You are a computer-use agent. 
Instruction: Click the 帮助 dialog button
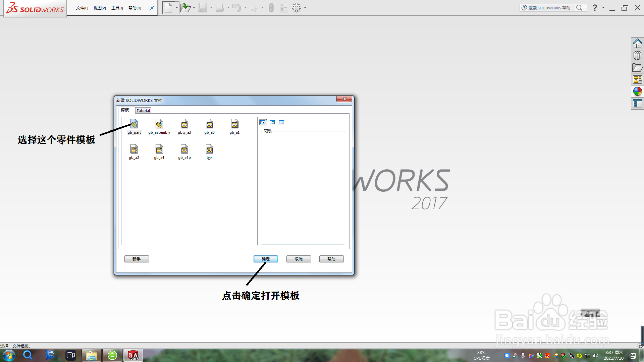click(331, 259)
